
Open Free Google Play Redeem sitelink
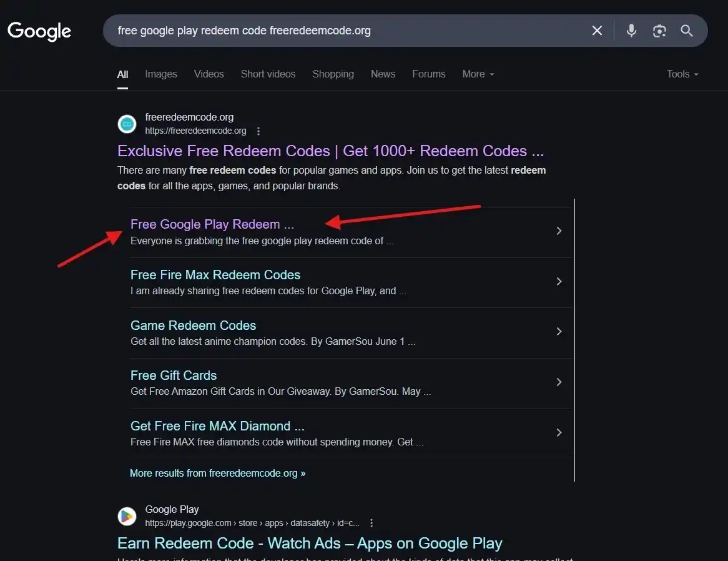coord(212,224)
